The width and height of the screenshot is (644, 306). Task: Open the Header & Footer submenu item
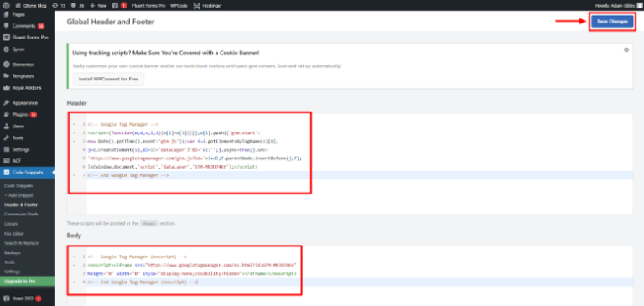21,205
